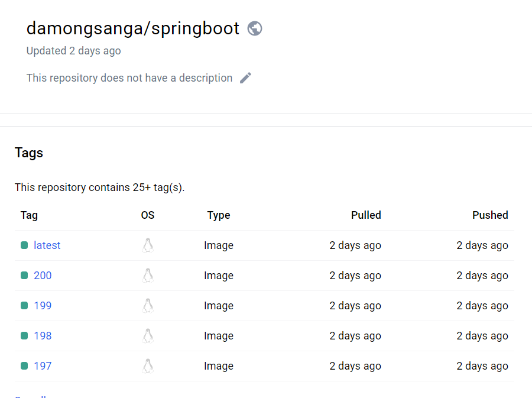Click the Tag column header
This screenshot has width=532, height=398.
tap(29, 215)
